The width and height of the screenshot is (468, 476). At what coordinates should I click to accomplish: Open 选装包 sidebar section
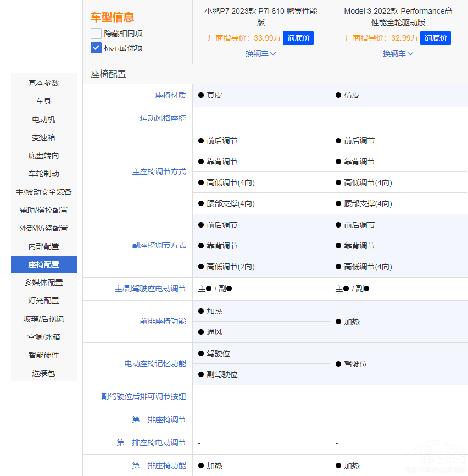pos(44,373)
